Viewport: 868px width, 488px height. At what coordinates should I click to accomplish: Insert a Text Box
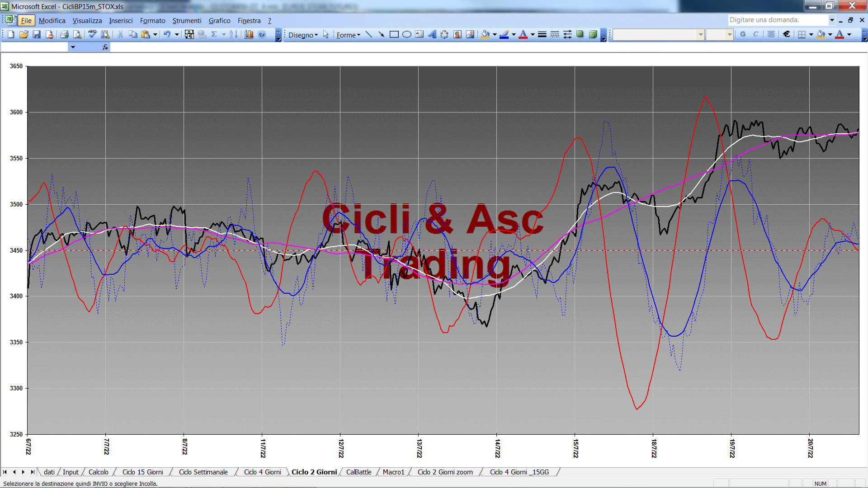point(419,34)
